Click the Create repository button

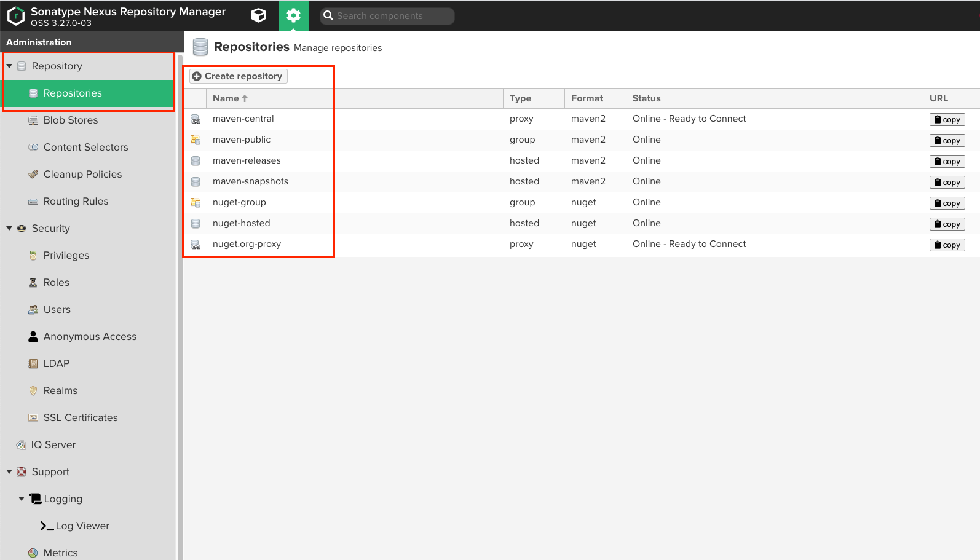pyautogui.click(x=238, y=76)
